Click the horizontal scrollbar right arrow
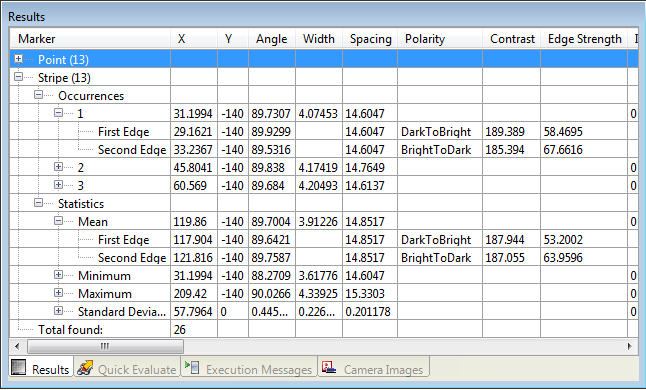 click(630, 346)
